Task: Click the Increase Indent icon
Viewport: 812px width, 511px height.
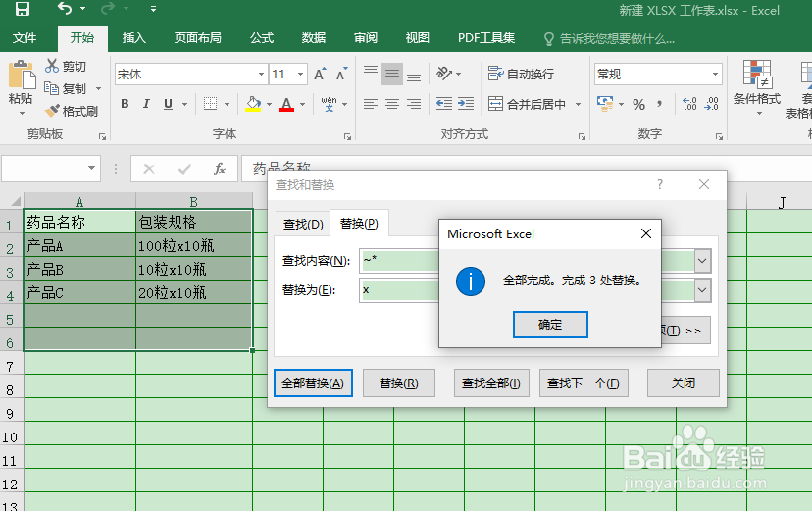Action: click(466, 104)
